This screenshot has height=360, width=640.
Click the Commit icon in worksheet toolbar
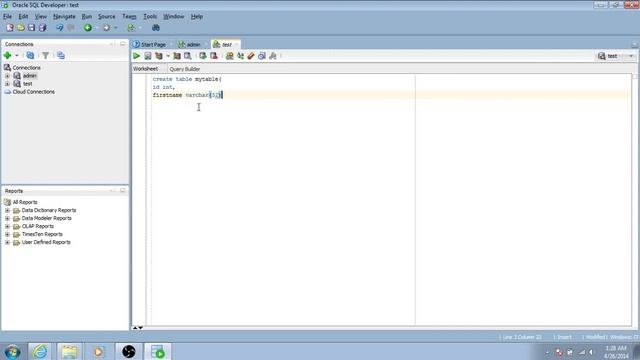click(203, 56)
